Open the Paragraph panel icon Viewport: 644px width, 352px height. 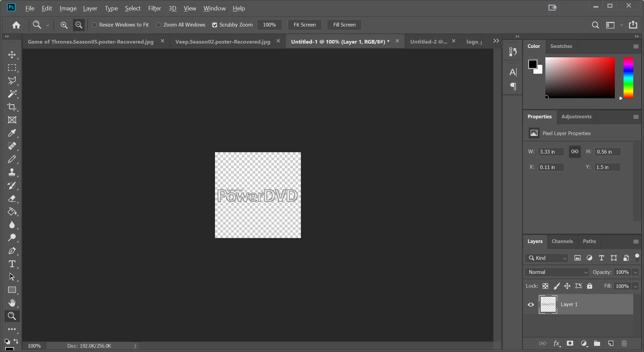click(513, 86)
